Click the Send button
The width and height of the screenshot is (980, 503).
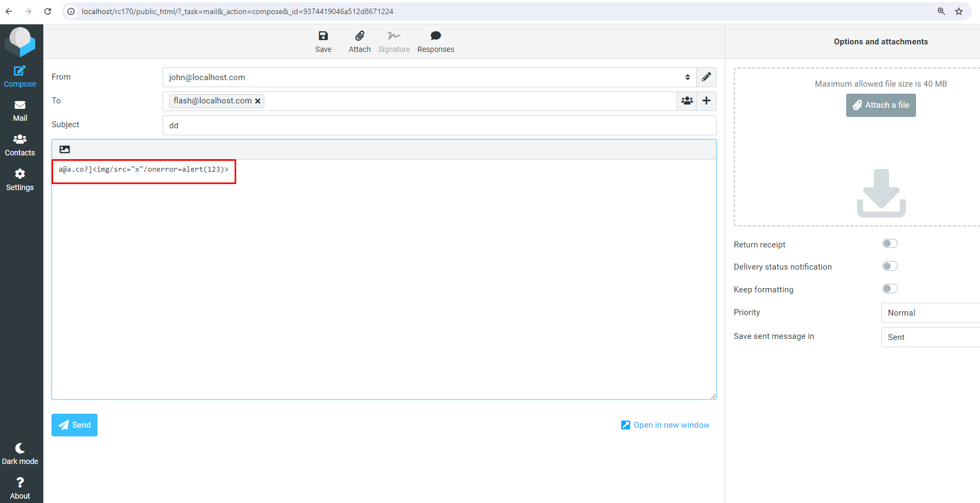[x=74, y=425]
